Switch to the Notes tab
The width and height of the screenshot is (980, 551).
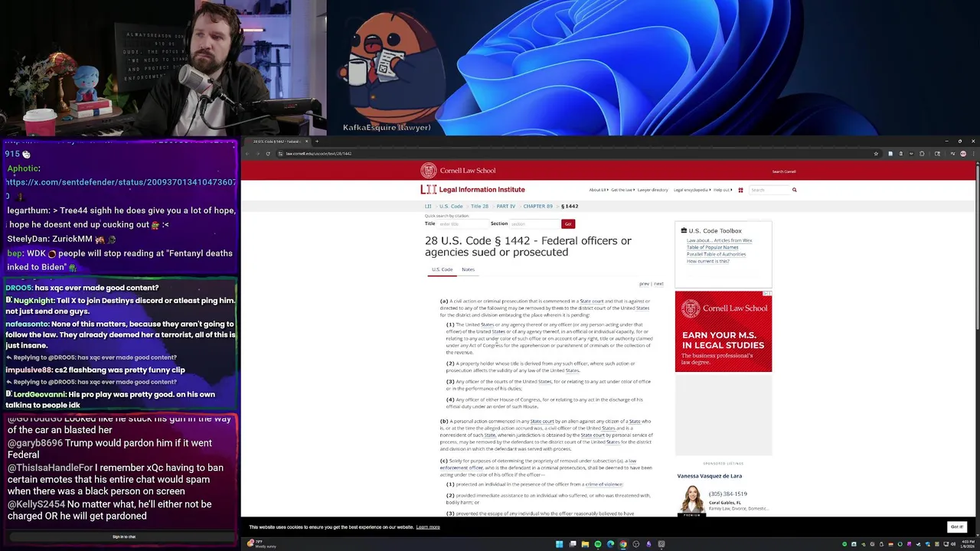[x=468, y=269]
